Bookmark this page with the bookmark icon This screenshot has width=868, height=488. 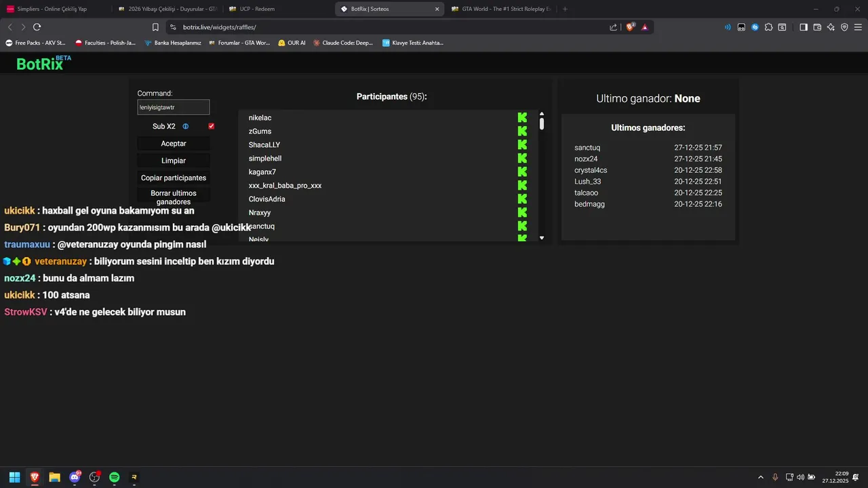pyautogui.click(x=155, y=27)
